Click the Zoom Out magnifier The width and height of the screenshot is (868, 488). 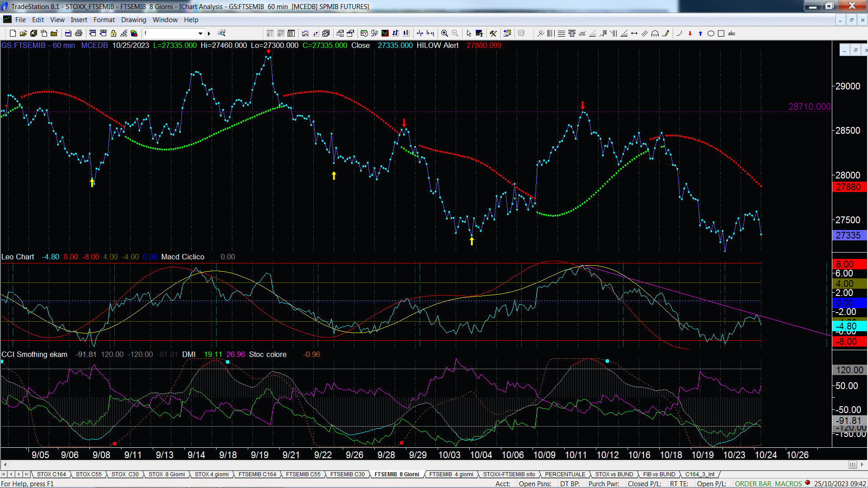[x=455, y=33]
